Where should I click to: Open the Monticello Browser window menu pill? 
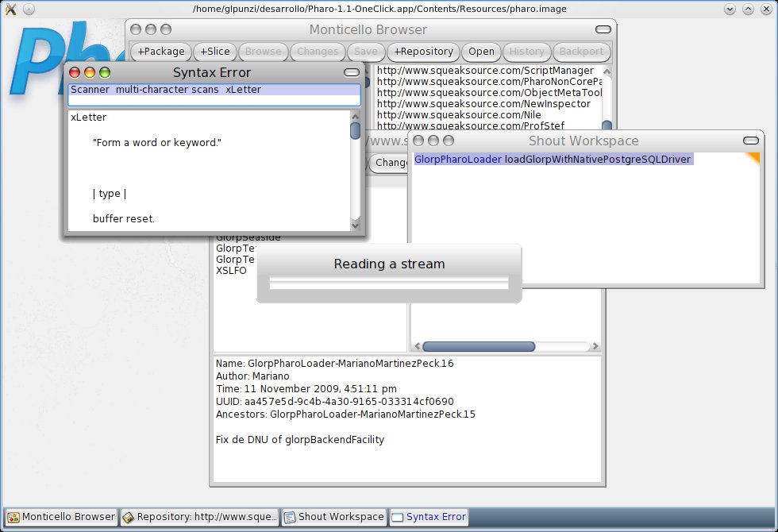coord(603,30)
